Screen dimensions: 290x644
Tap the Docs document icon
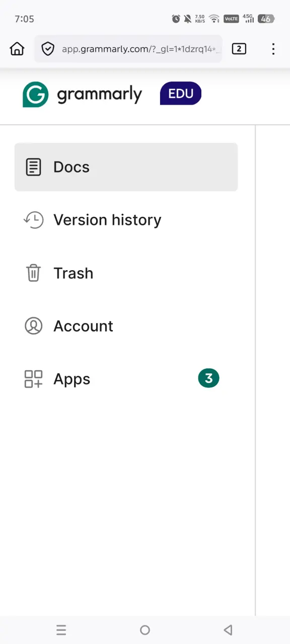pos(33,167)
